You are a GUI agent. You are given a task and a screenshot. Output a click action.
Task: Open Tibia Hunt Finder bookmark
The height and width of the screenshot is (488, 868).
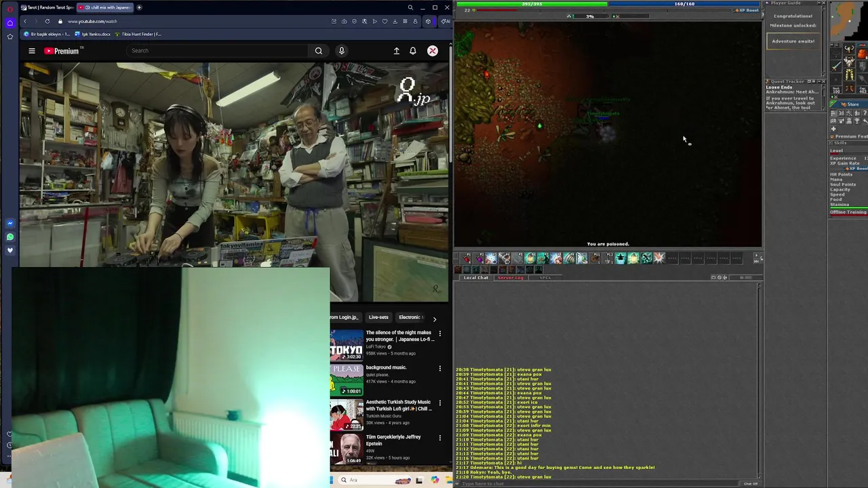(138, 34)
